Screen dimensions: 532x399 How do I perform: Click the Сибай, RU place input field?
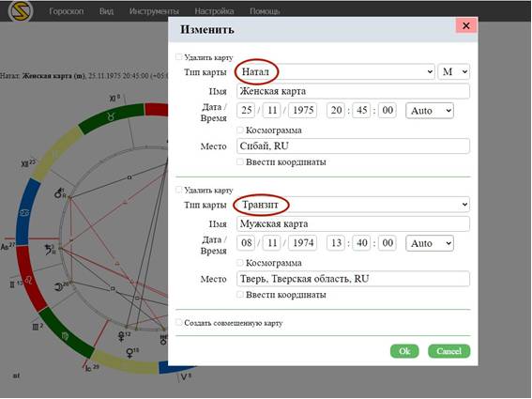click(353, 146)
